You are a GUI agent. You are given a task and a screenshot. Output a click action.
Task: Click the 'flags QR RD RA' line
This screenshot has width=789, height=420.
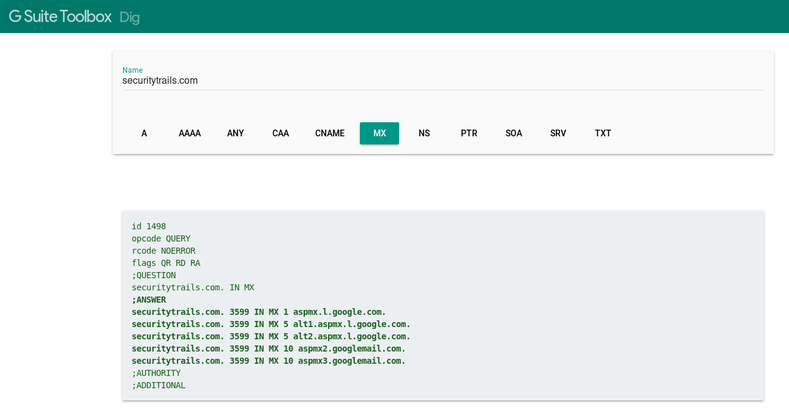point(166,263)
